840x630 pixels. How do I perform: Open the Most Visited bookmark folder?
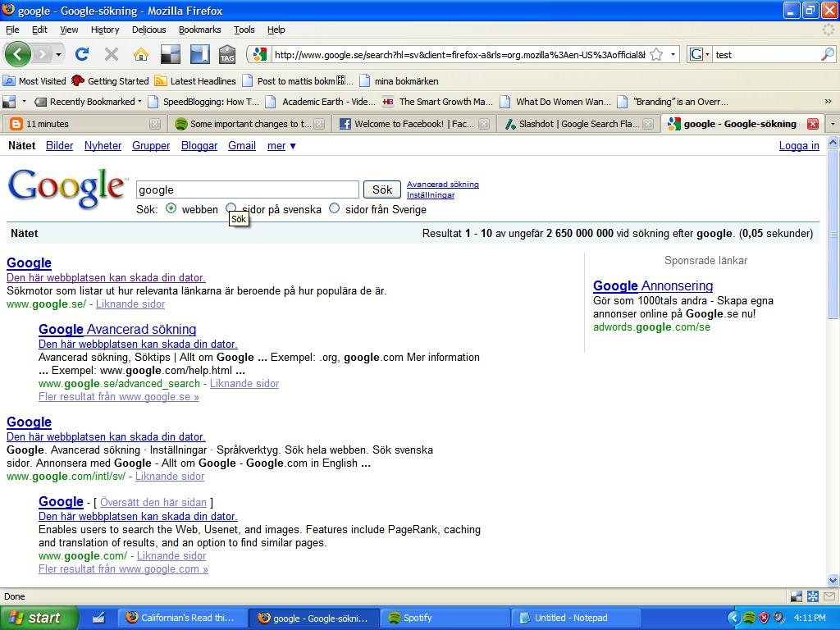tap(34, 81)
